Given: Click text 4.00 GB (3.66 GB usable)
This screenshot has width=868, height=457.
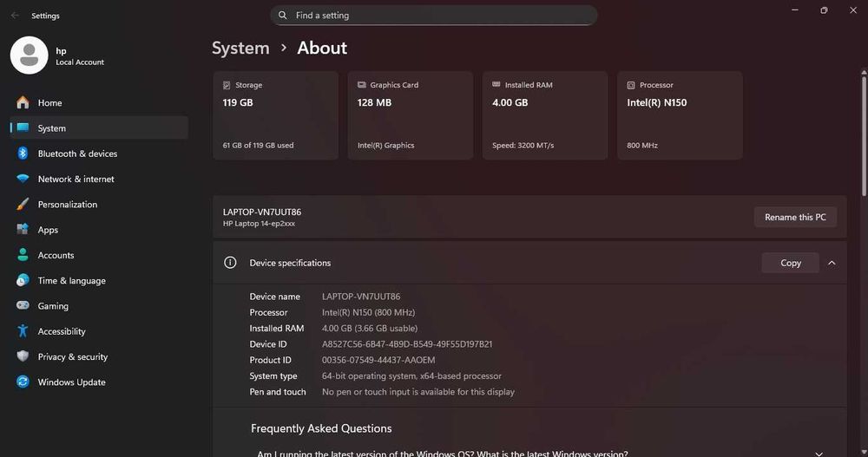Looking at the screenshot, I should (370, 328).
